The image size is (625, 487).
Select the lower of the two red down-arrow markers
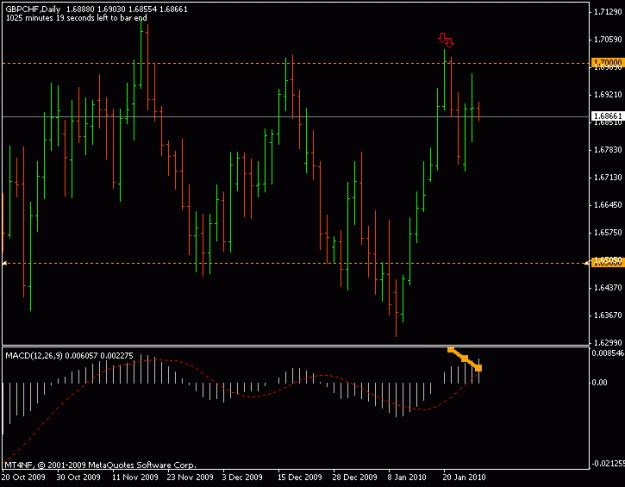449,43
